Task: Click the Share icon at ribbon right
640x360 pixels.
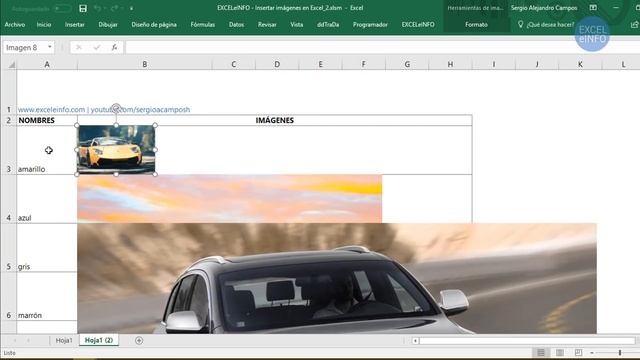Action: 634,24
